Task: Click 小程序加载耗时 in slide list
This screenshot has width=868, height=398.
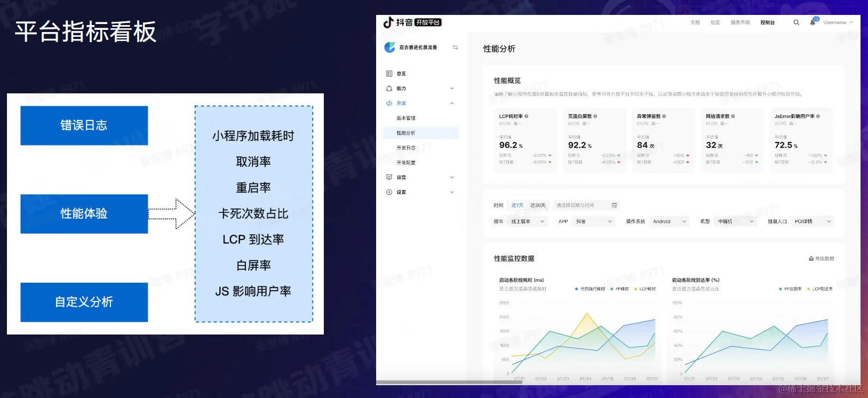Action: (x=253, y=136)
